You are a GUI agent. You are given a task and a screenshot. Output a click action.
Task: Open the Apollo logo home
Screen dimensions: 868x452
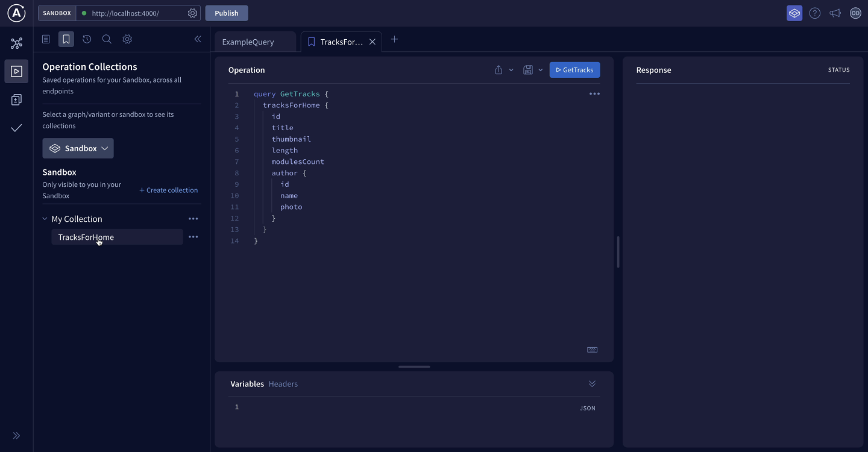[x=16, y=13]
